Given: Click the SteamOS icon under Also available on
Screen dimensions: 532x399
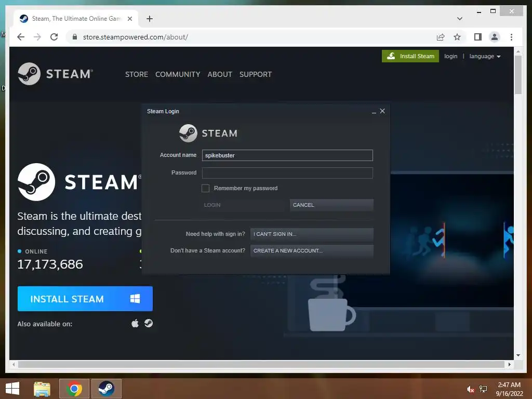Looking at the screenshot, I should (x=148, y=323).
